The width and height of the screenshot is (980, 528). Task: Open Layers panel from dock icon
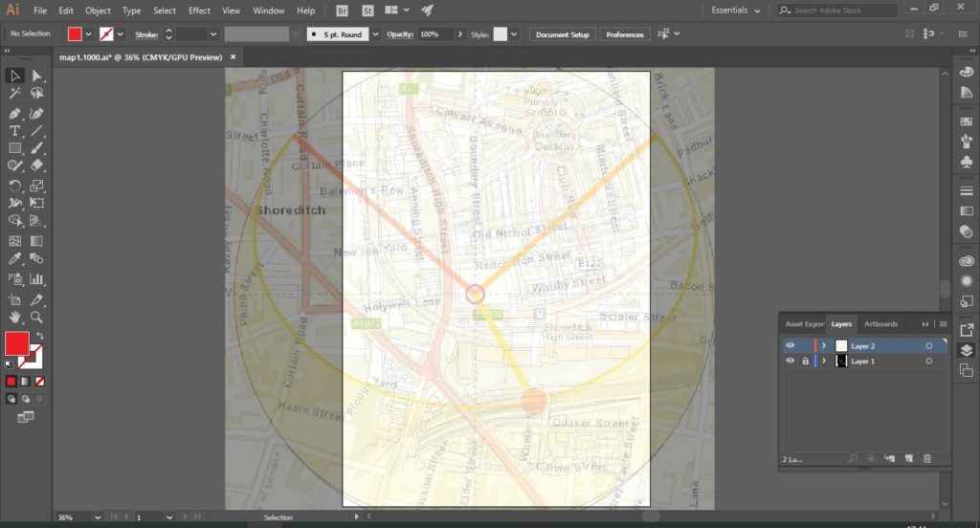(967, 350)
